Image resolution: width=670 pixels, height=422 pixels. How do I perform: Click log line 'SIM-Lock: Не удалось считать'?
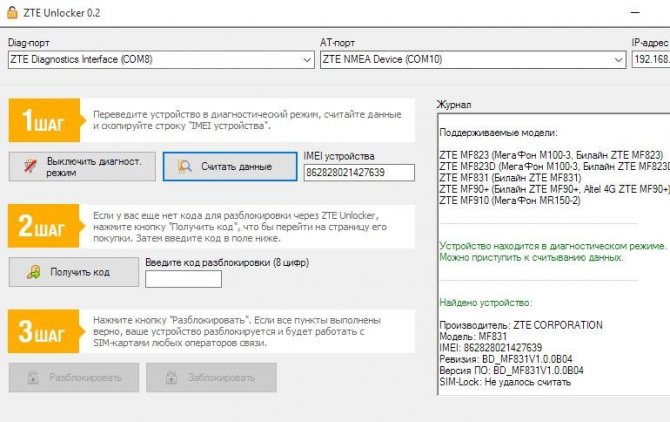pos(505,382)
